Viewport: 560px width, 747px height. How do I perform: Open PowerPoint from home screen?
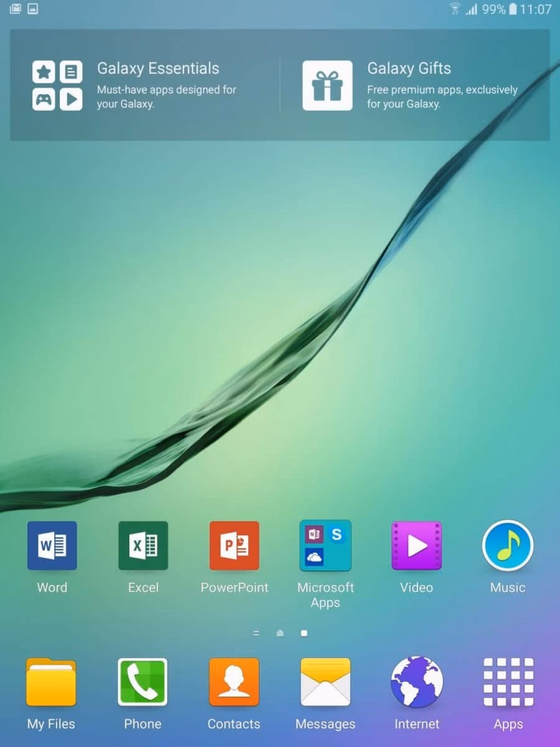(x=235, y=546)
